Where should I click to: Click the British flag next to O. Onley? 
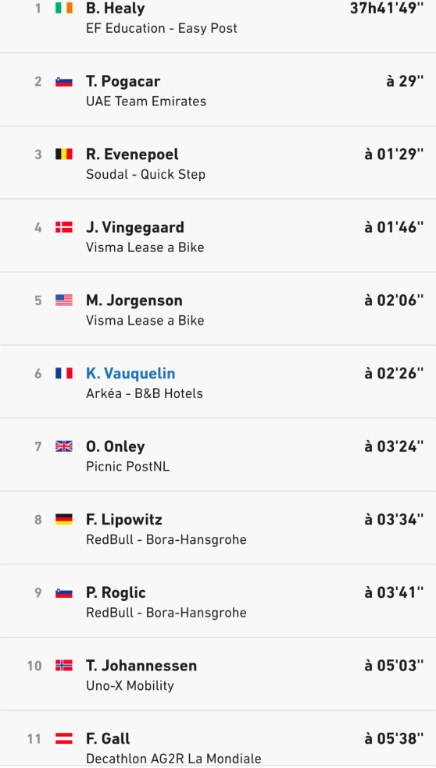[64, 446]
